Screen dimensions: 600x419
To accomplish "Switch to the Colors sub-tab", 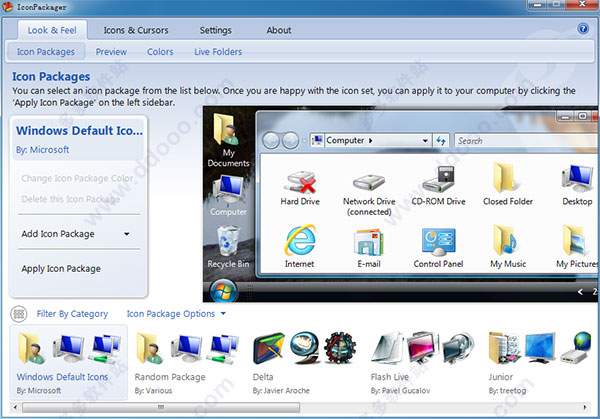I will coord(160,52).
